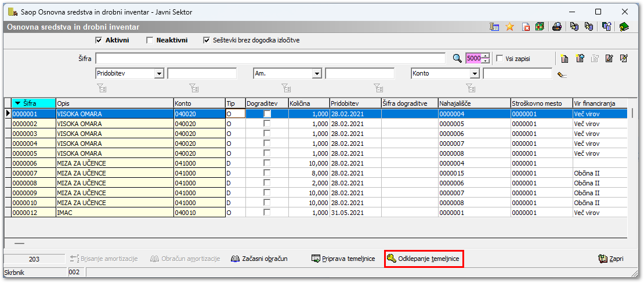The image size is (644, 283).
Task: Check Dograditev box for row 0000009
Action: tap(267, 192)
